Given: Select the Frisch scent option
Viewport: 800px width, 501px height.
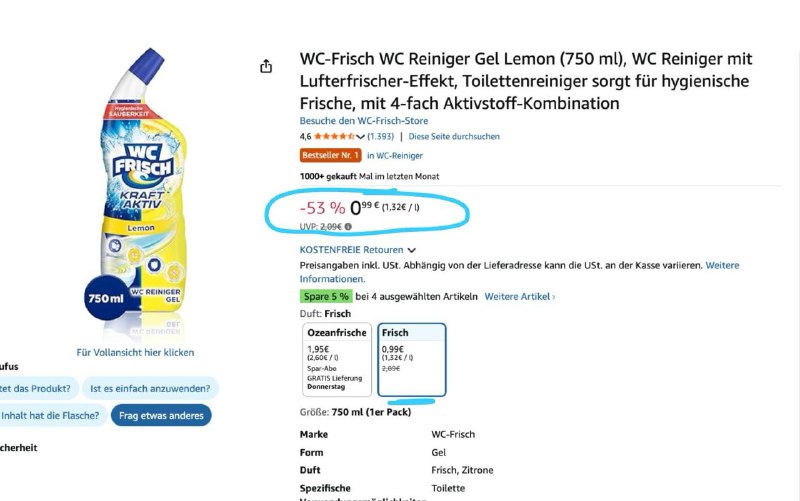Looking at the screenshot, I should [x=411, y=359].
